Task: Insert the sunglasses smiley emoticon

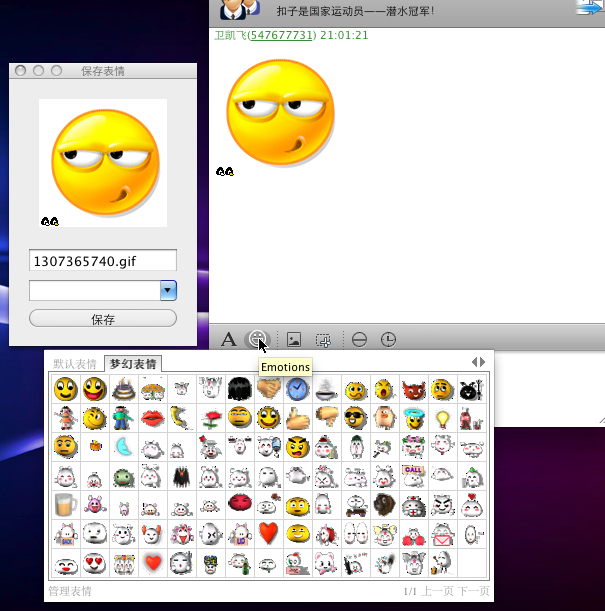Action: (x=355, y=418)
